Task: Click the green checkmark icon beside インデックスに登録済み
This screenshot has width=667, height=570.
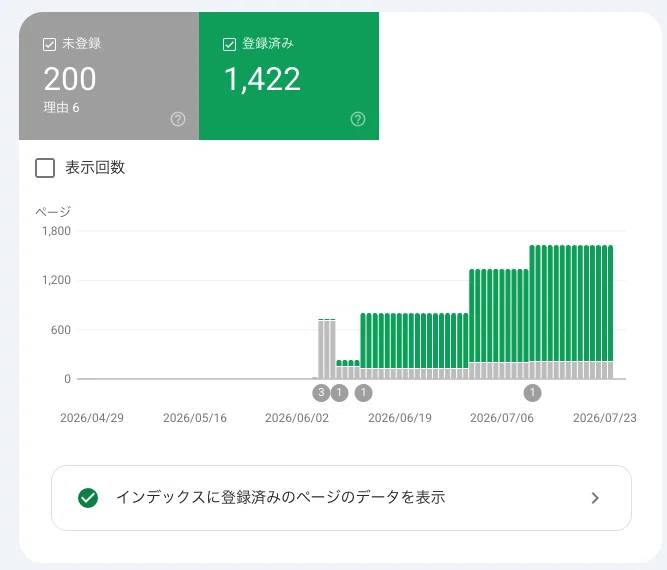Action: coord(88,498)
